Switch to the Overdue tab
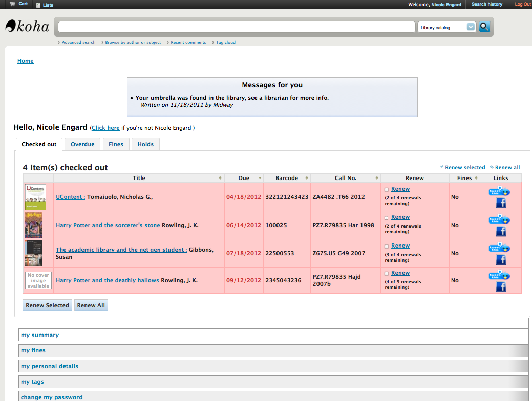 click(82, 144)
